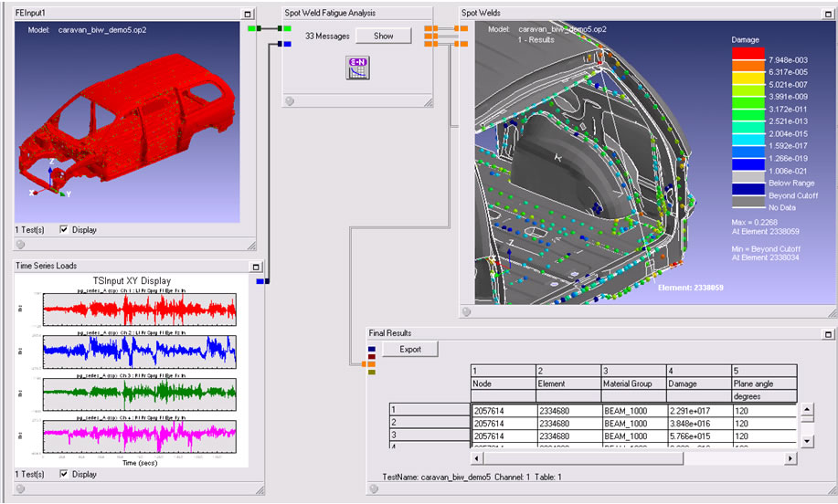838x504 pixels.
Task: Select row 3 header in results table
Action: (430, 435)
